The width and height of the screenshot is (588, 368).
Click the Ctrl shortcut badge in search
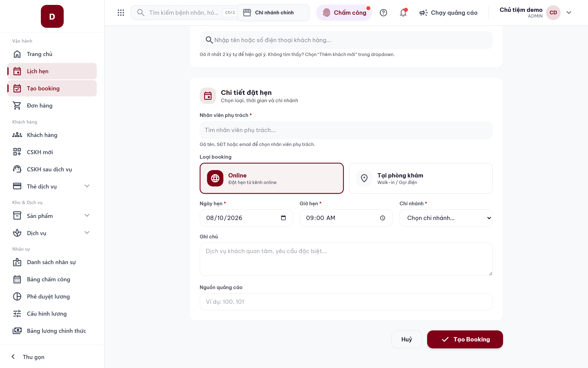(230, 13)
